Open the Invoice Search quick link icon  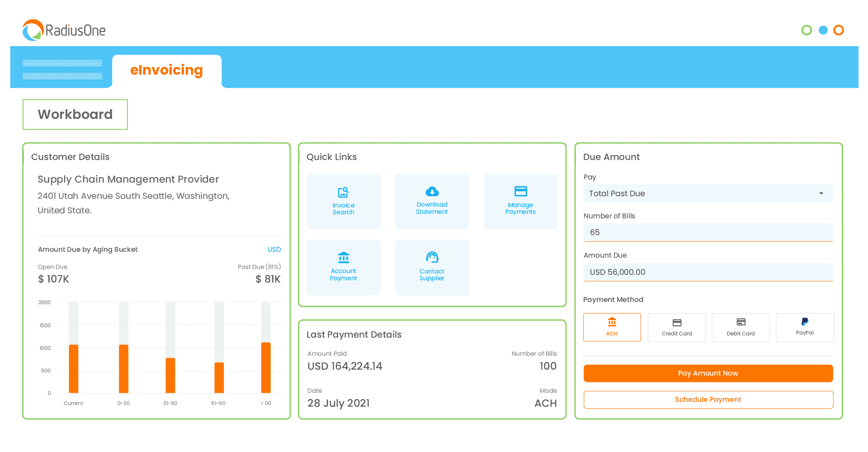tap(343, 193)
